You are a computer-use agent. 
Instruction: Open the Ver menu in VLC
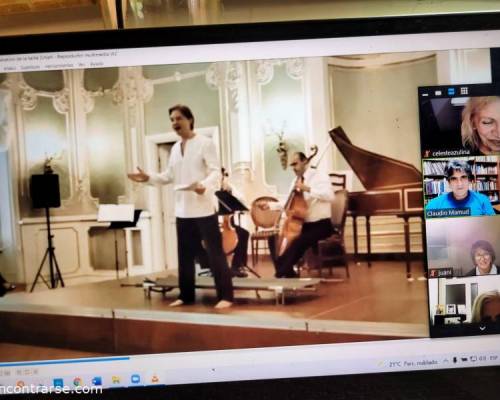click(81, 65)
